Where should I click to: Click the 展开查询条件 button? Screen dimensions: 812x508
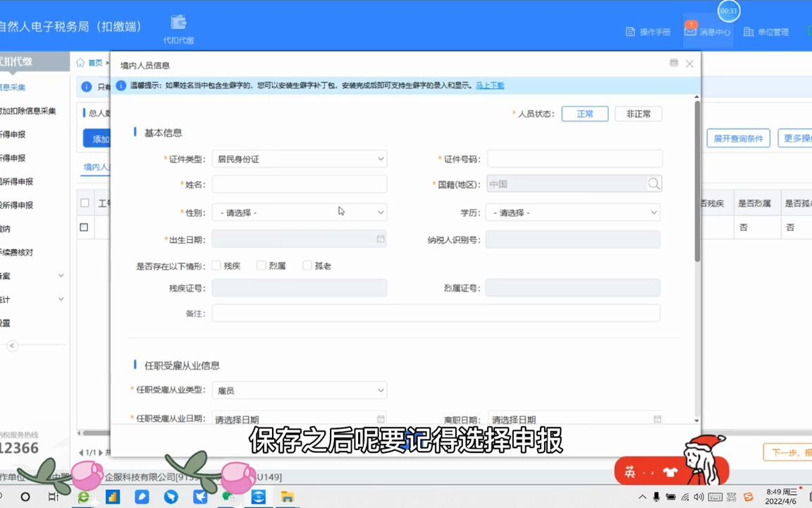(x=738, y=138)
